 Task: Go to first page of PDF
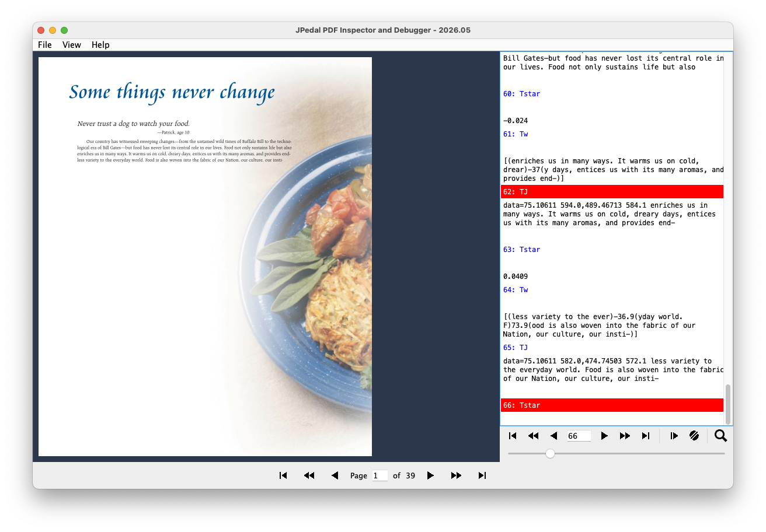pyautogui.click(x=283, y=475)
